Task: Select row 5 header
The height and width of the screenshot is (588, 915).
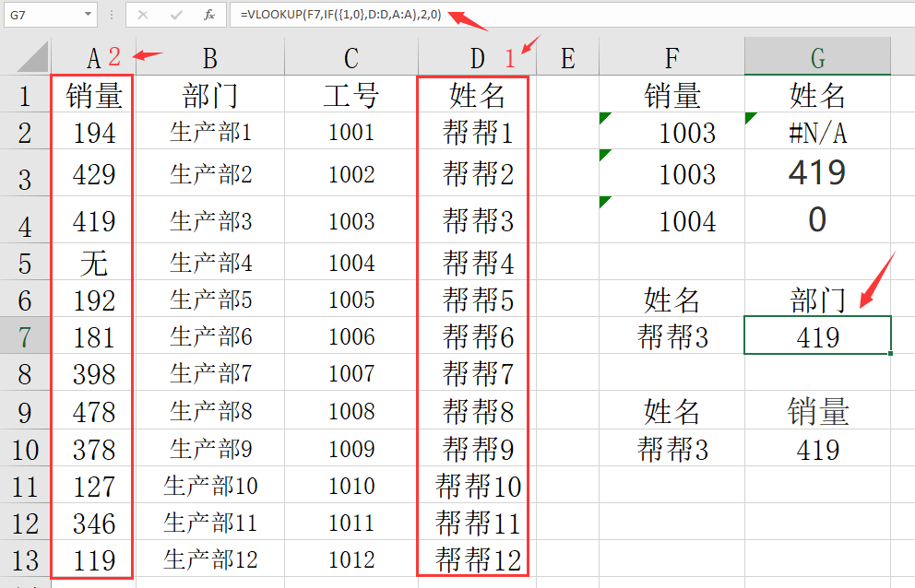Action: pyautogui.click(x=25, y=262)
